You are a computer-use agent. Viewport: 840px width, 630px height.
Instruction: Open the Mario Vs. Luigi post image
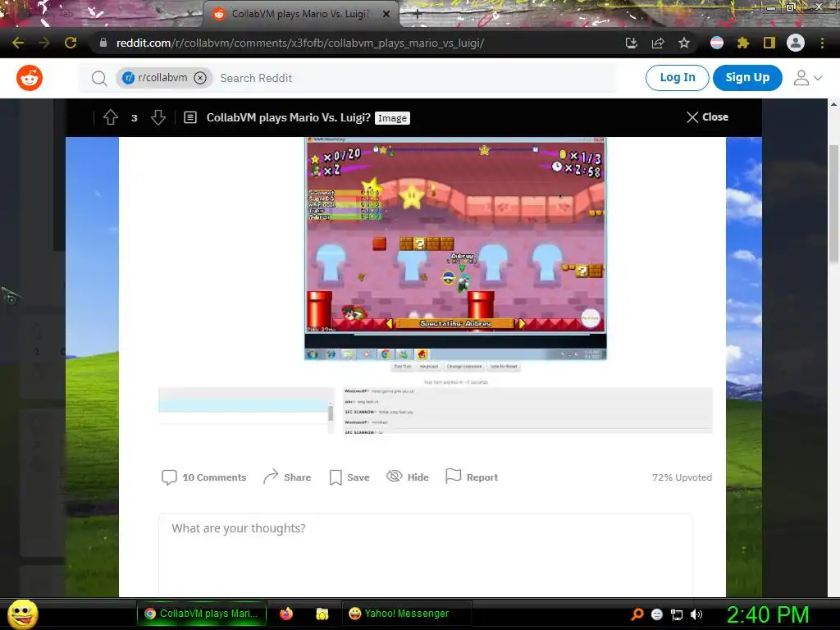point(455,249)
